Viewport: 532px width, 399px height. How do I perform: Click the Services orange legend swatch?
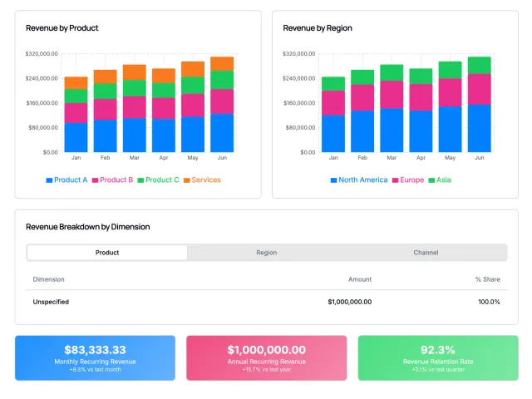[x=186, y=180]
